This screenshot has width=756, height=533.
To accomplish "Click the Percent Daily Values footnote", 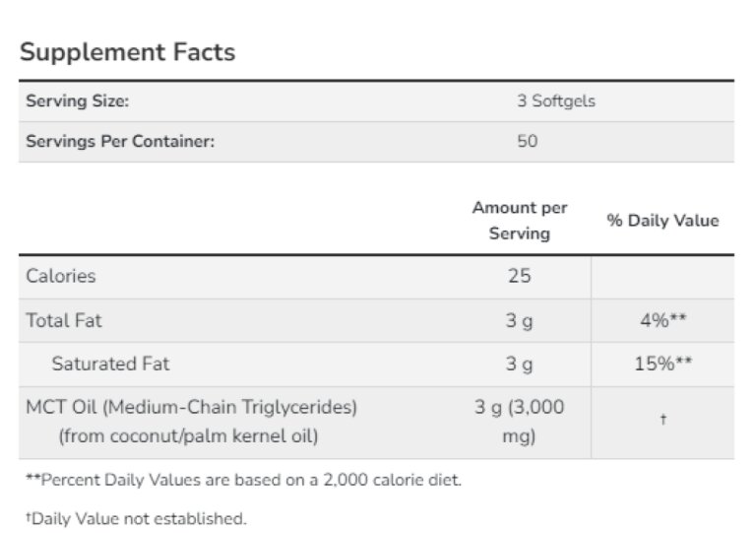I will coord(241,480).
